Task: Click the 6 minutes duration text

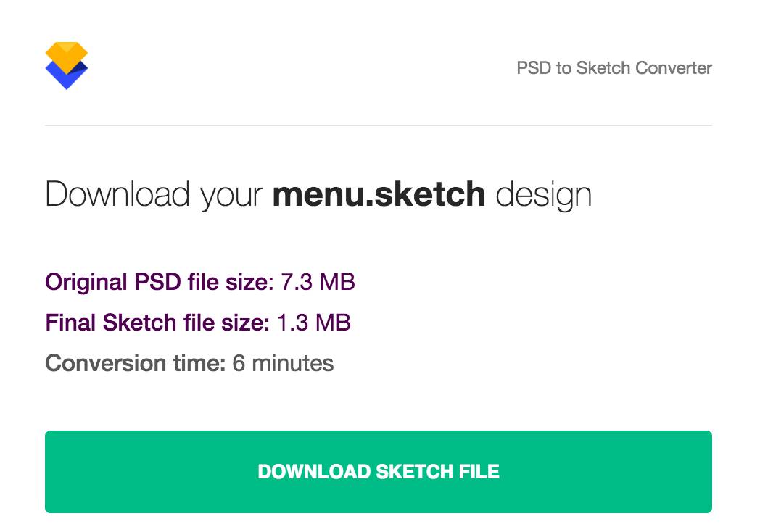Action: pyautogui.click(x=281, y=363)
